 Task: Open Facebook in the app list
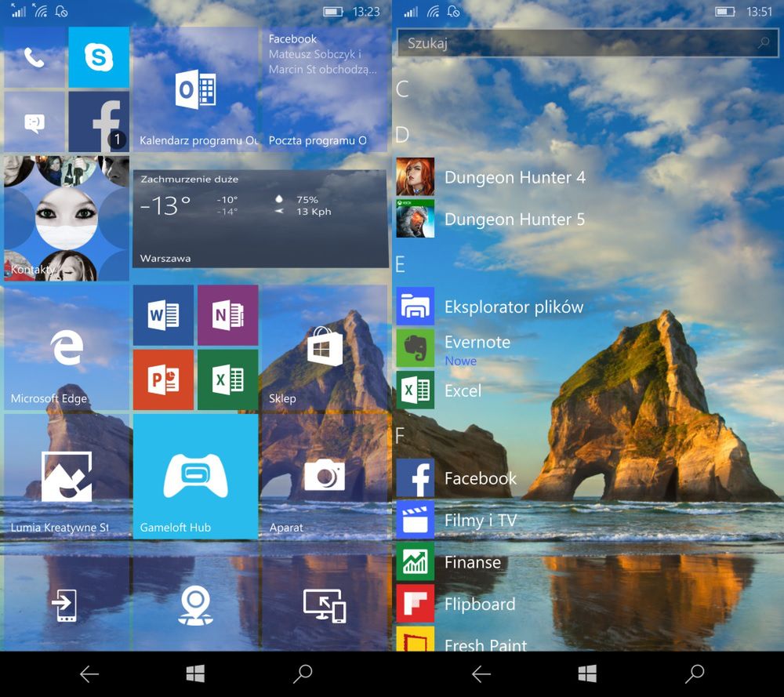click(456, 478)
